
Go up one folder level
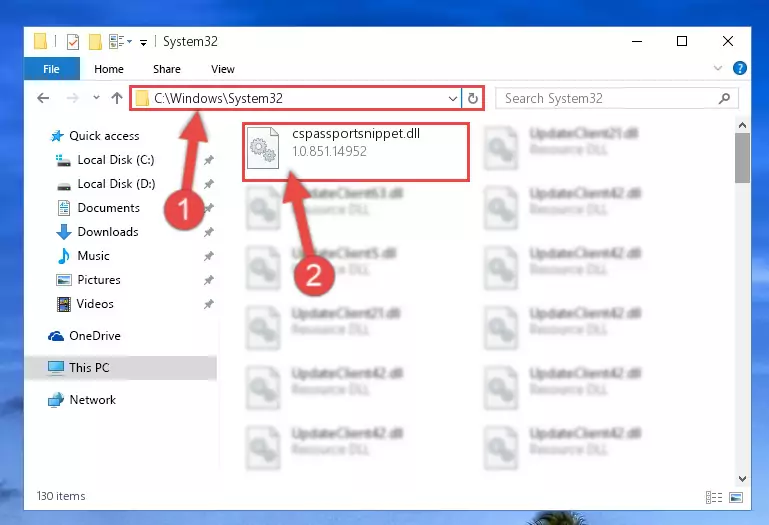[x=117, y=98]
